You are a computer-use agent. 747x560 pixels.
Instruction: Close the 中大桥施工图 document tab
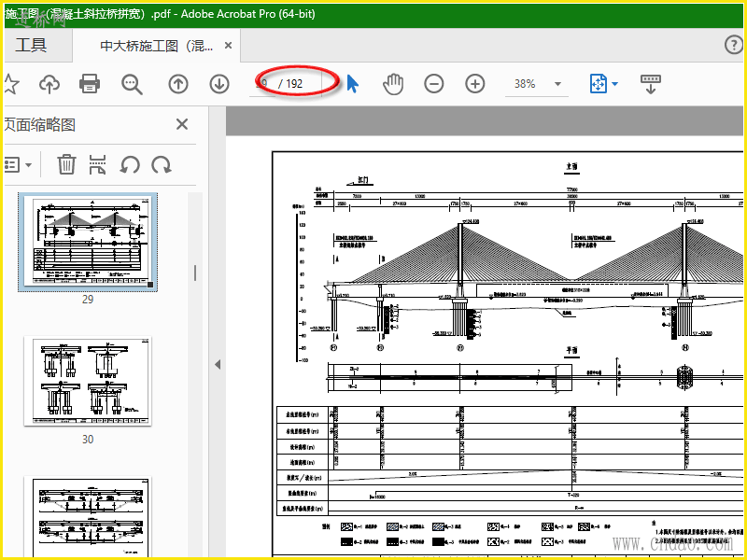228,45
